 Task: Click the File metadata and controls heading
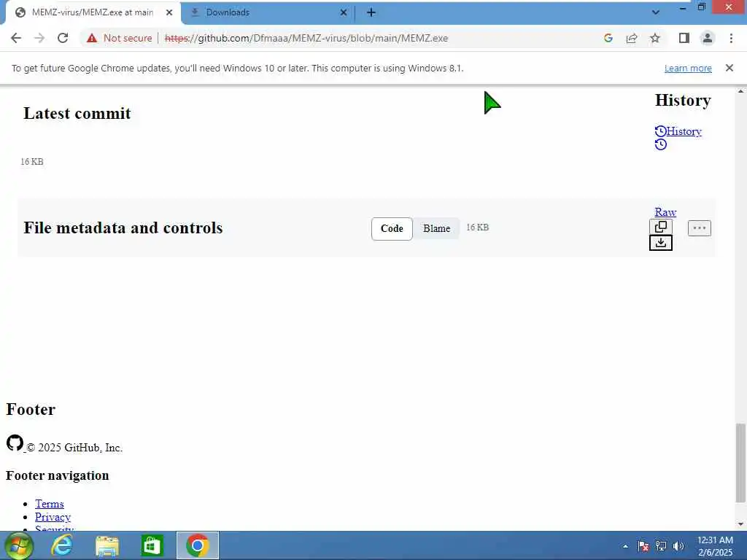tap(123, 227)
